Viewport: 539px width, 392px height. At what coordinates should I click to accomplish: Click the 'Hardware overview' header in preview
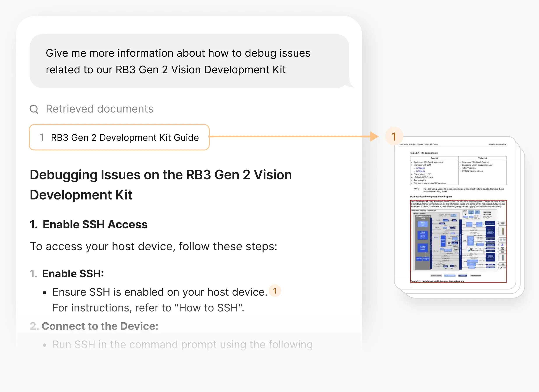497,144
